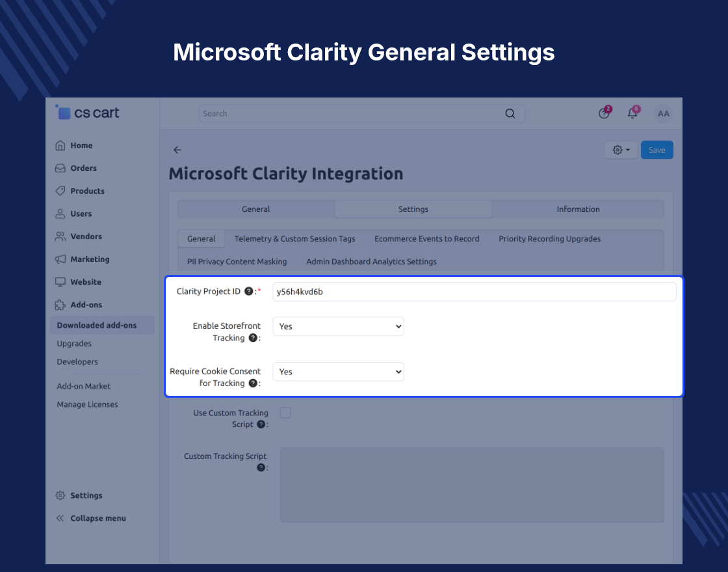Open the Add-on Market link

pyautogui.click(x=84, y=386)
